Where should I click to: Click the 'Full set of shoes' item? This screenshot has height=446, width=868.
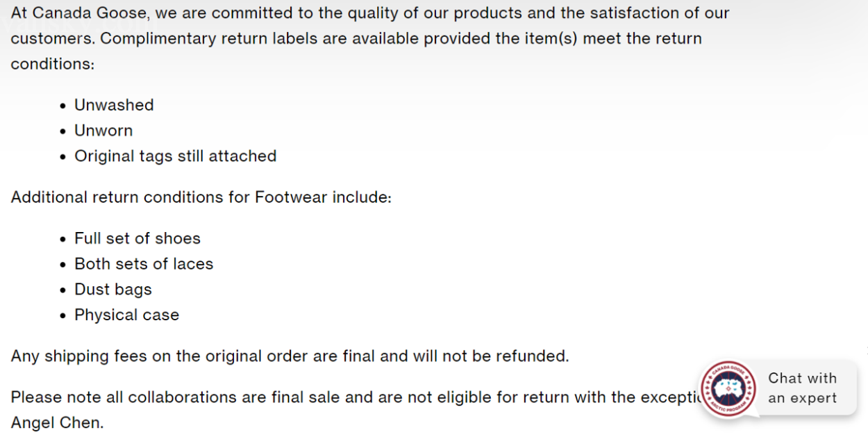click(137, 238)
